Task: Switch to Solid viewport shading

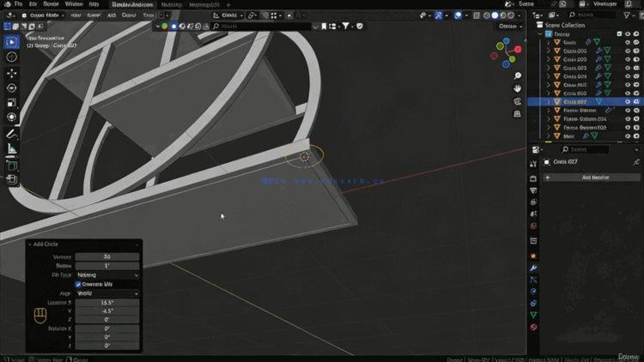Action: pos(495,15)
